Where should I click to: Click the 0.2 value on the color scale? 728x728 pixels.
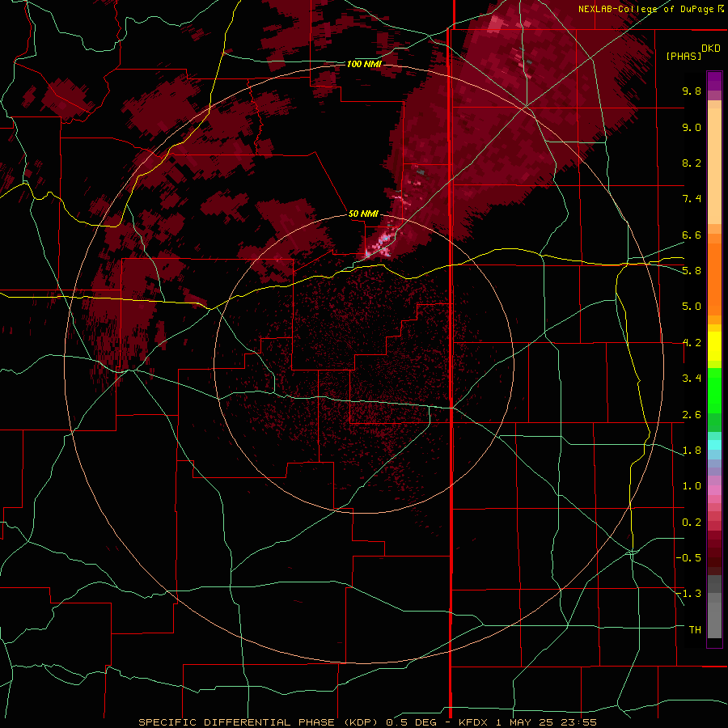point(692,523)
